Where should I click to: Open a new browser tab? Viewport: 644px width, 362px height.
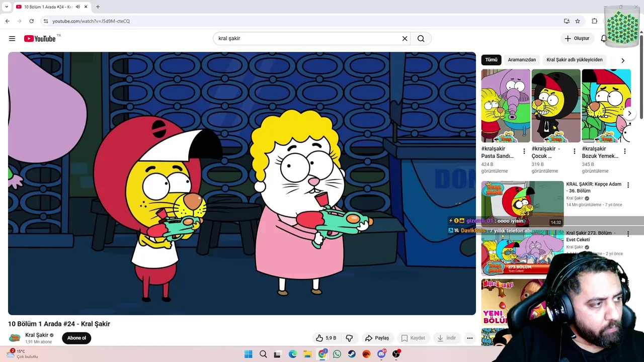pos(98,7)
